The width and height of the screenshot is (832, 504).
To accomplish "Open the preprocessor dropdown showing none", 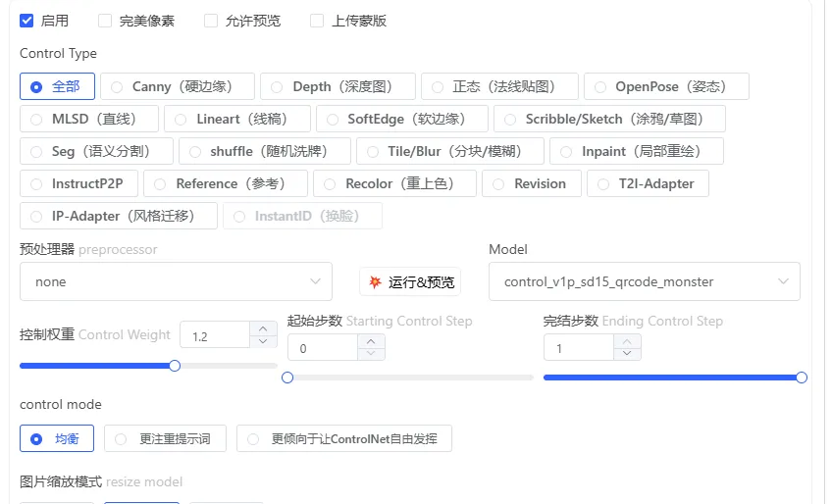I will pos(176,281).
